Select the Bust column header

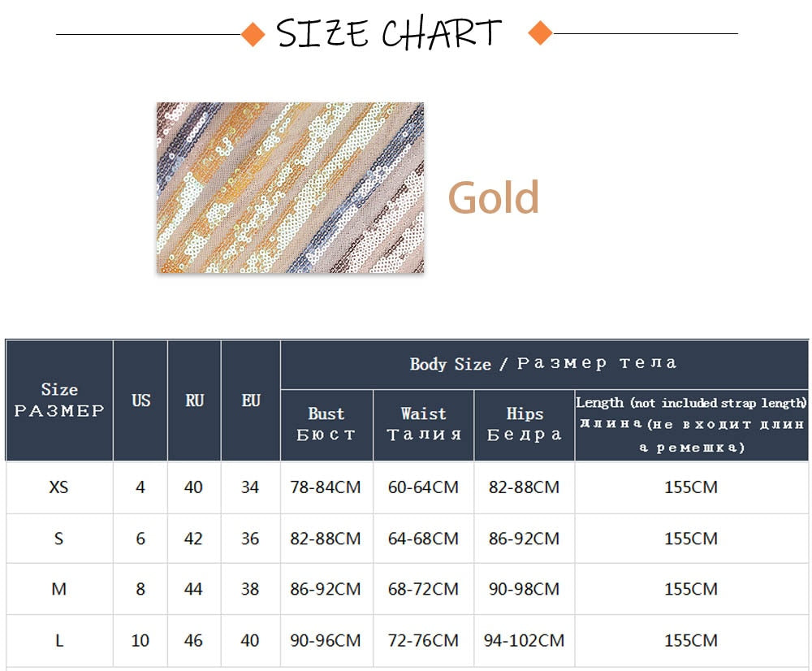(326, 424)
